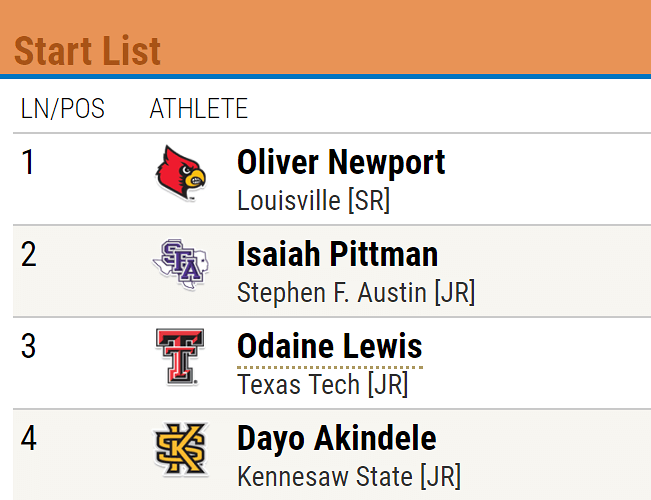
Task: Select lane number 1
Action: [28, 162]
